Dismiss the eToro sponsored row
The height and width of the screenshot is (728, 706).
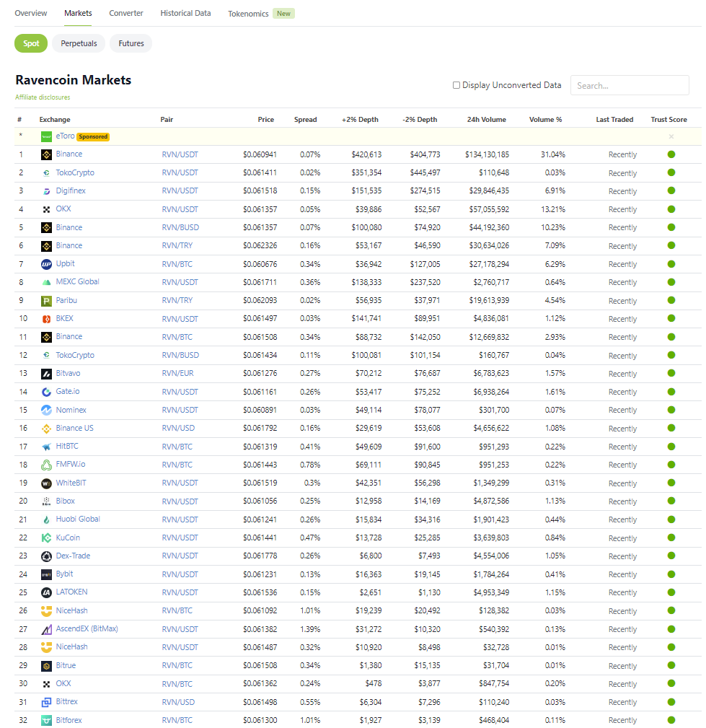coord(671,136)
